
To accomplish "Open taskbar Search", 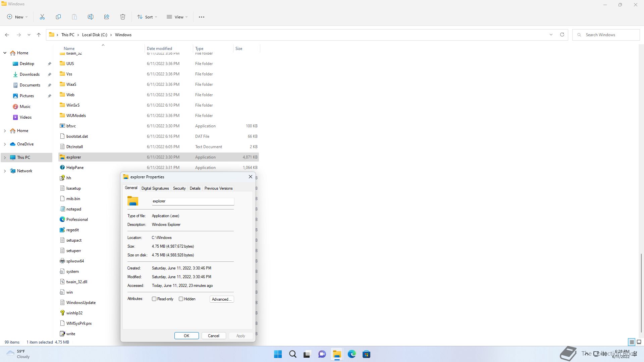I will (293, 354).
